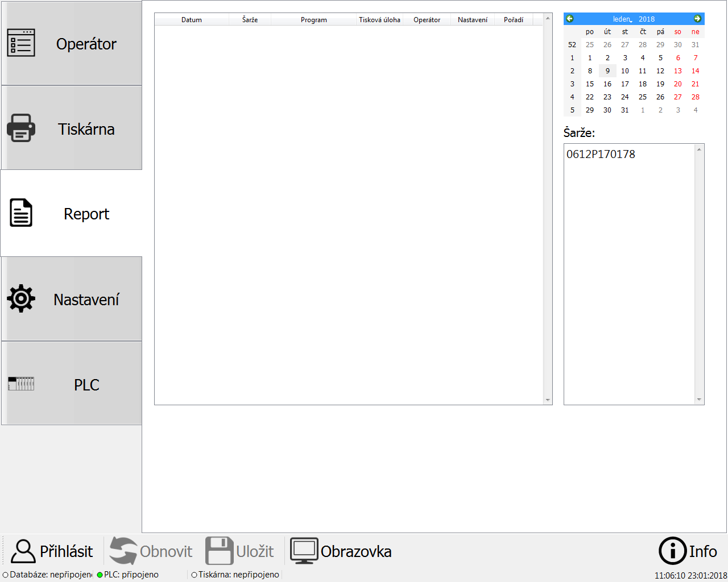728x582 pixels.
Task: Click the Info button label
Action: coord(703,551)
